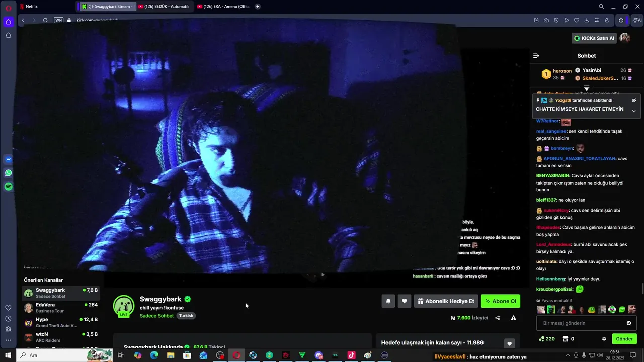The height and width of the screenshot is (362, 644).
Task: Open Task View on the taskbar
Action: click(x=121, y=355)
